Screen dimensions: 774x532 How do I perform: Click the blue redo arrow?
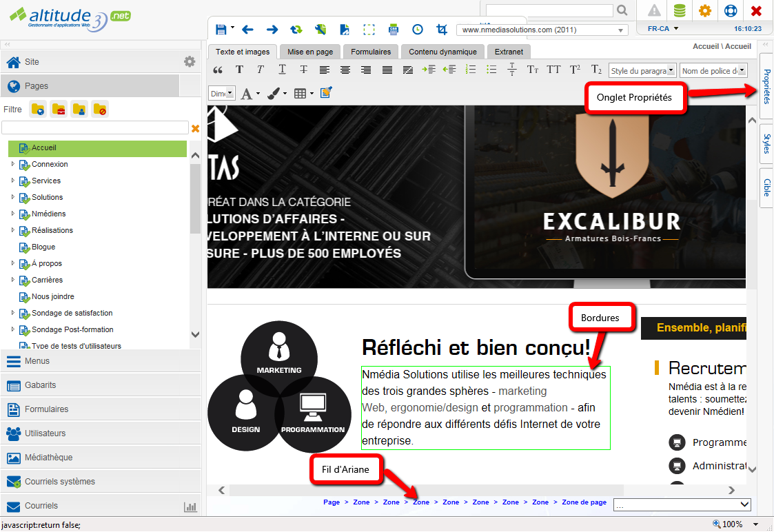tap(272, 30)
